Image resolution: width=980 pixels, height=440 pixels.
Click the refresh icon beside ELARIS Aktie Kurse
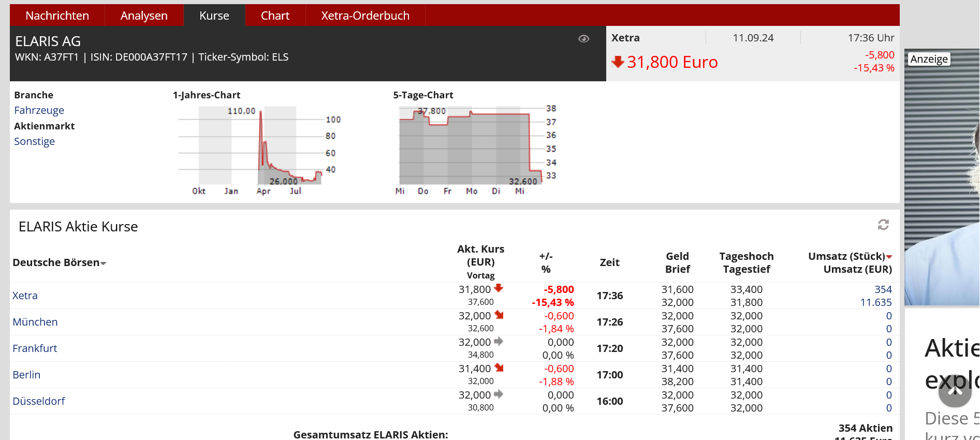coord(883,225)
